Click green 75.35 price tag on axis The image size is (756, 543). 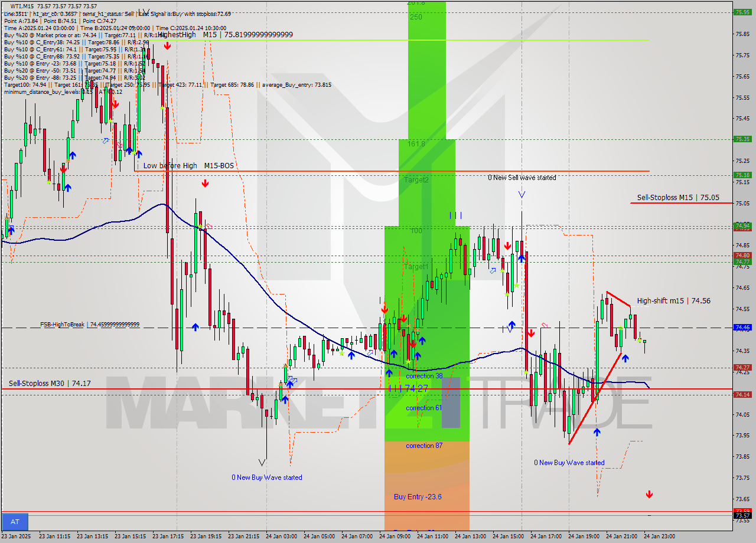click(x=742, y=139)
